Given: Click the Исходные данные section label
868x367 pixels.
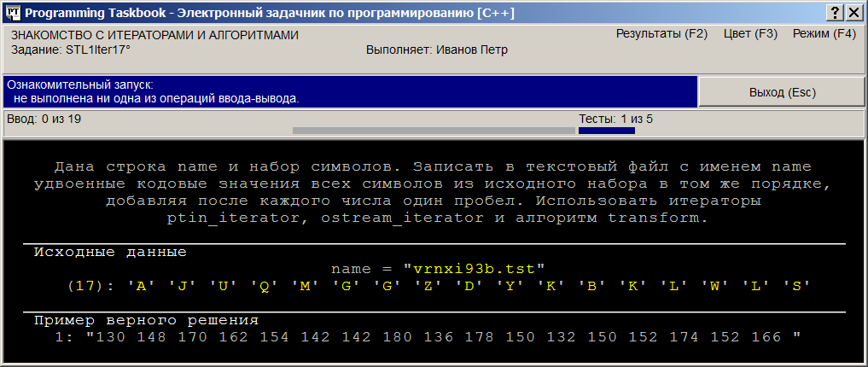Looking at the screenshot, I should coord(110,253).
